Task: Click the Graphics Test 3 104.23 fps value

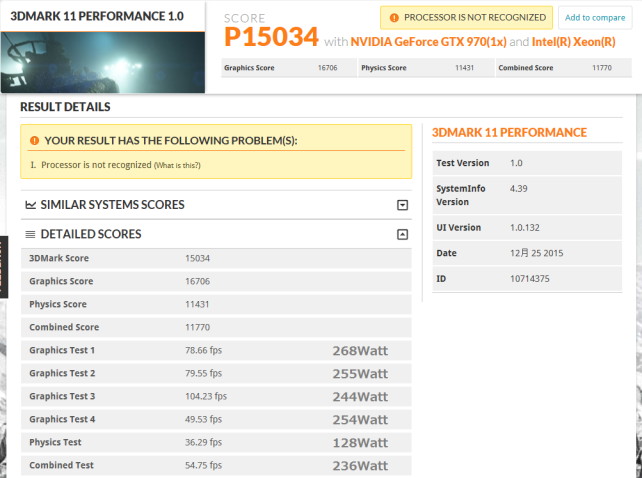Action: pos(206,396)
